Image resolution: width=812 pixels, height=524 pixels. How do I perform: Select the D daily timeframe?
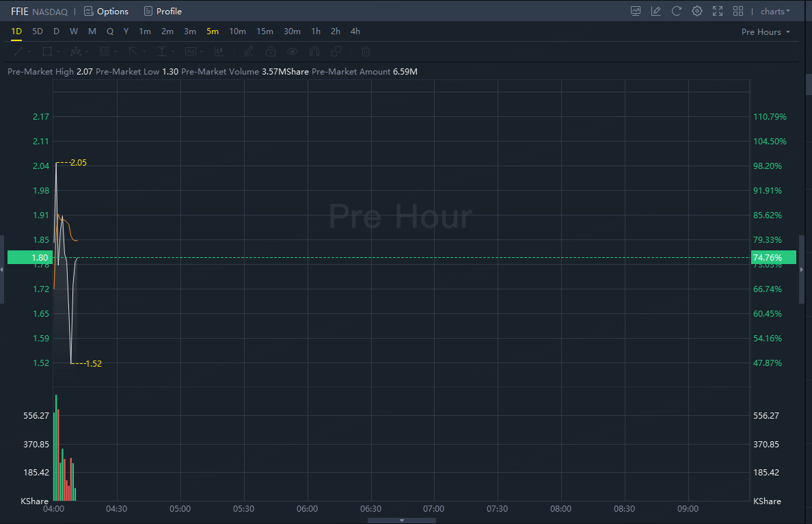[x=57, y=31]
